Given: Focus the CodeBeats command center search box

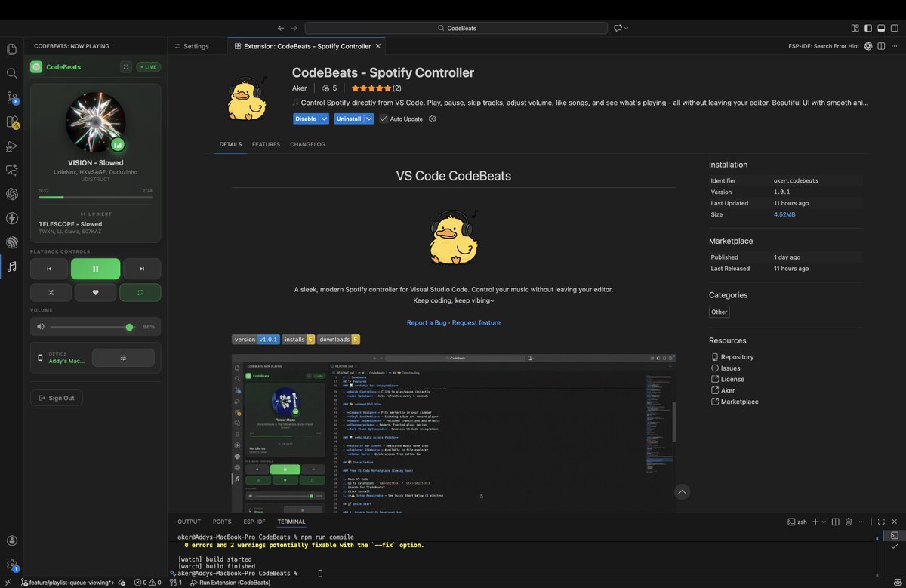Looking at the screenshot, I should pyautogui.click(x=456, y=28).
